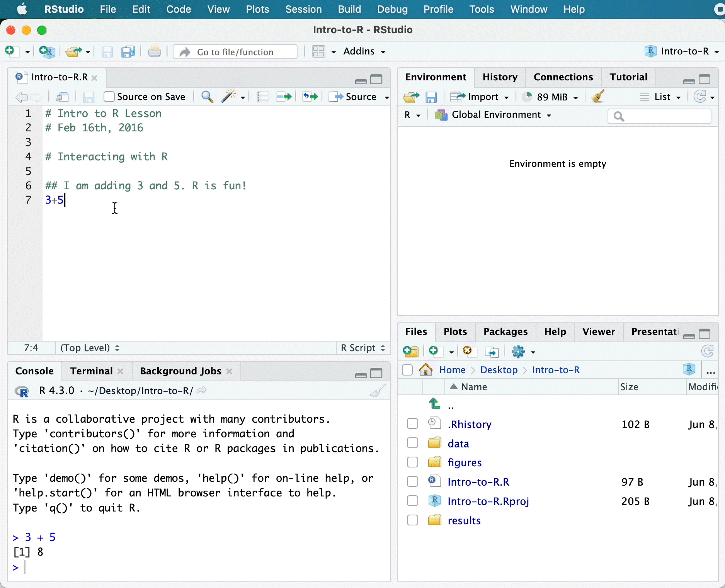Switch to the History tab
Viewport: 725px width, 588px height.
(500, 77)
